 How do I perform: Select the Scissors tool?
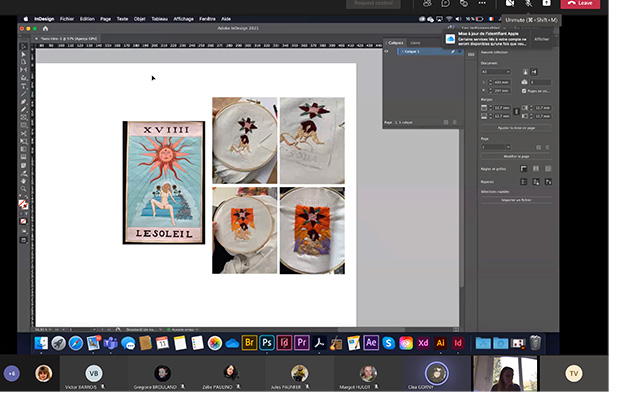pyautogui.click(x=24, y=133)
